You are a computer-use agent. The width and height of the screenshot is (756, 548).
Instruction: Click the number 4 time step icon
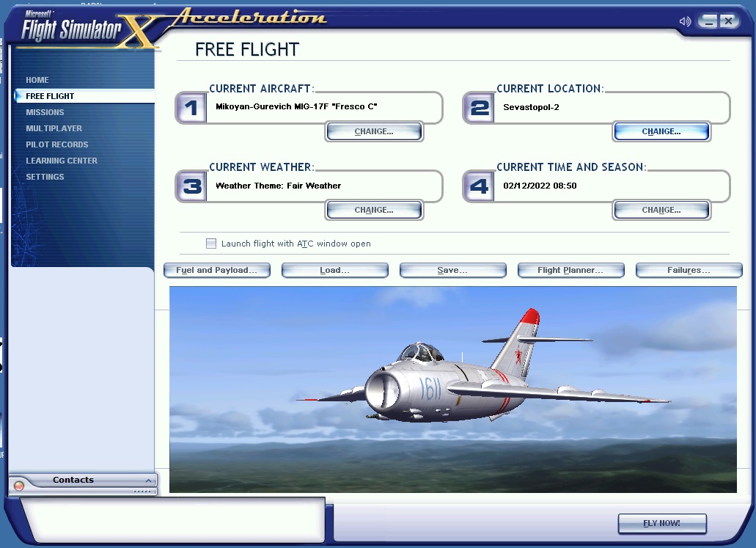[478, 186]
